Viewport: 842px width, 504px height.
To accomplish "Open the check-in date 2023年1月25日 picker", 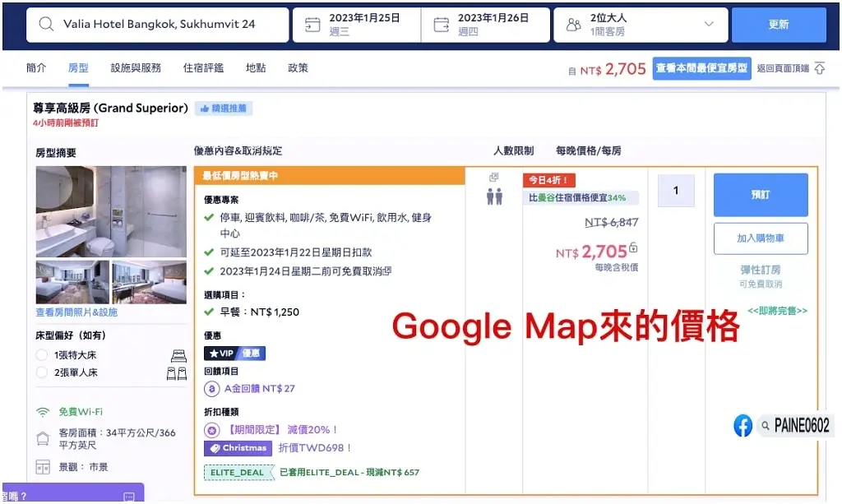I will pyautogui.click(x=357, y=25).
